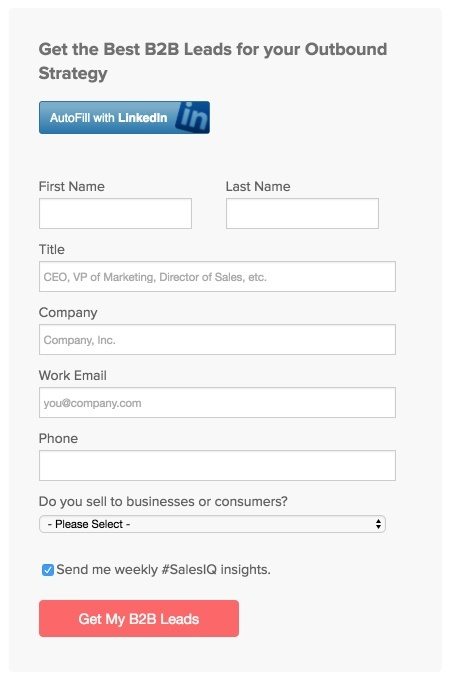Viewport: 450px width, 684px height.
Task: Click 'Send me weekly #SalesIQ insights' label text
Action: point(164,570)
